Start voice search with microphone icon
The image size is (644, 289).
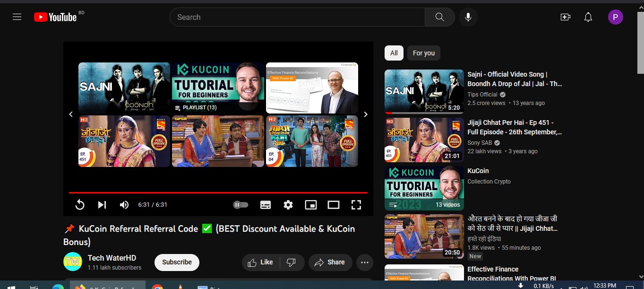click(x=468, y=17)
